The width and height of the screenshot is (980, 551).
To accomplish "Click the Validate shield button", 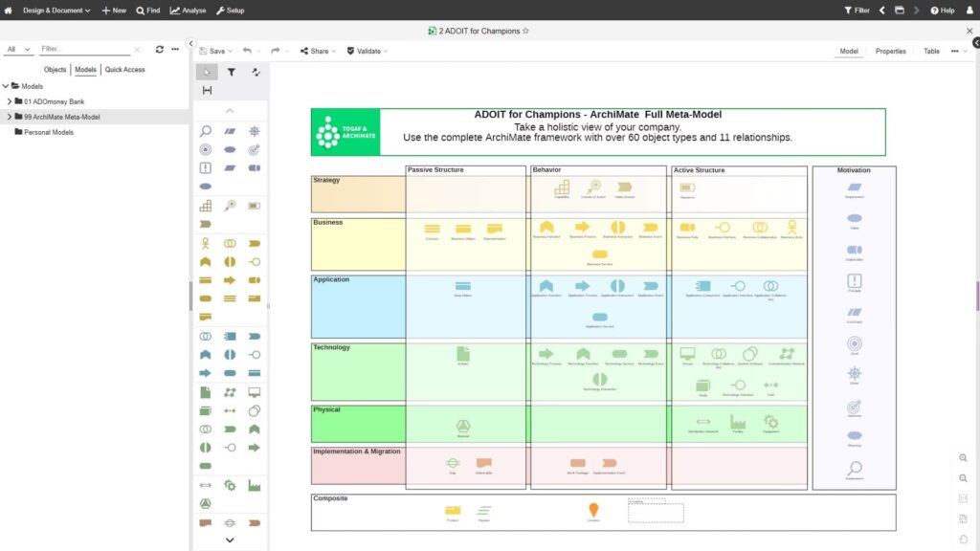I will click(x=367, y=51).
